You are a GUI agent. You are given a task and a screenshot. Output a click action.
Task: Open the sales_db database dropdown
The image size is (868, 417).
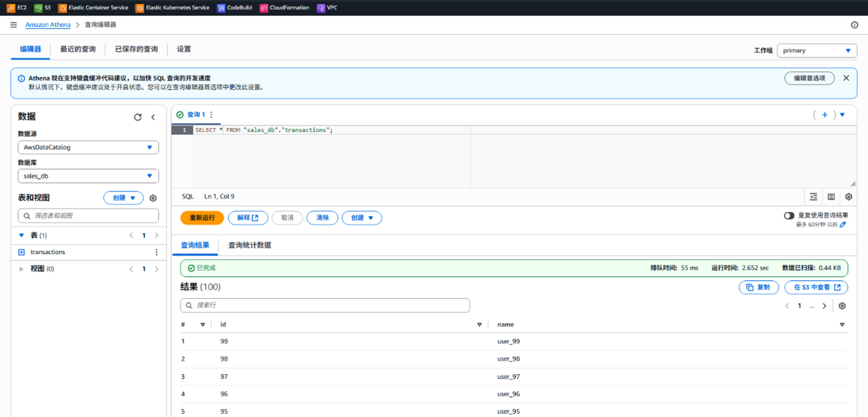(88, 176)
